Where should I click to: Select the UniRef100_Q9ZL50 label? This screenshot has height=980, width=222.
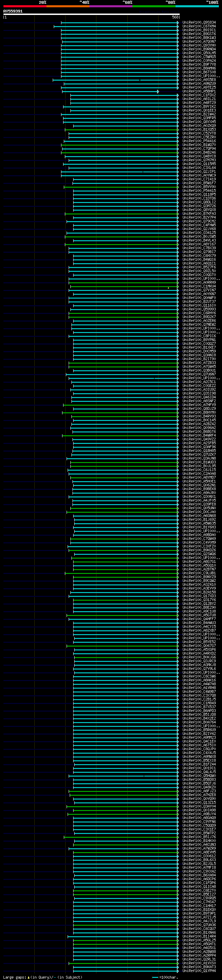pos(199,271)
